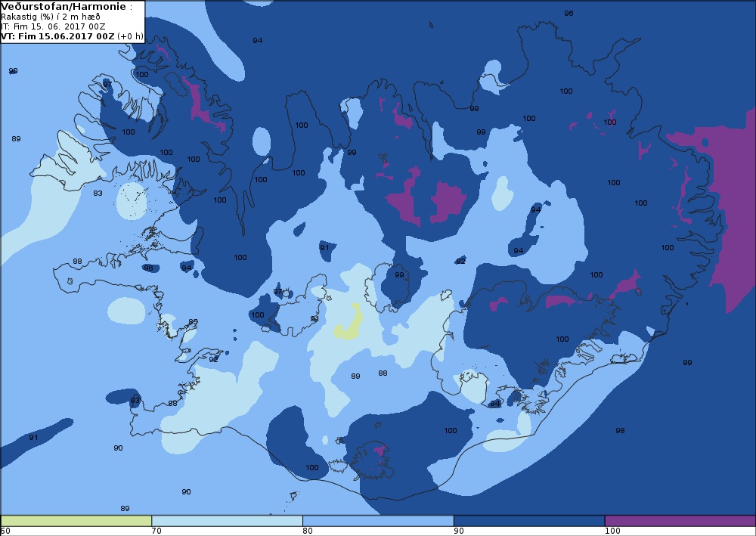The image size is (756, 536).
Task: Click the '70' legend scale label
Action: 156,531
